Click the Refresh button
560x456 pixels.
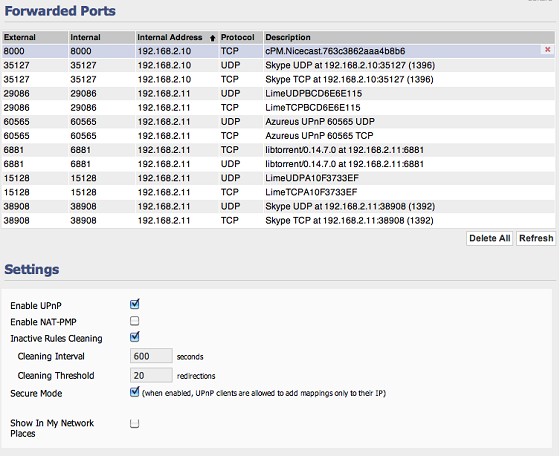point(536,238)
